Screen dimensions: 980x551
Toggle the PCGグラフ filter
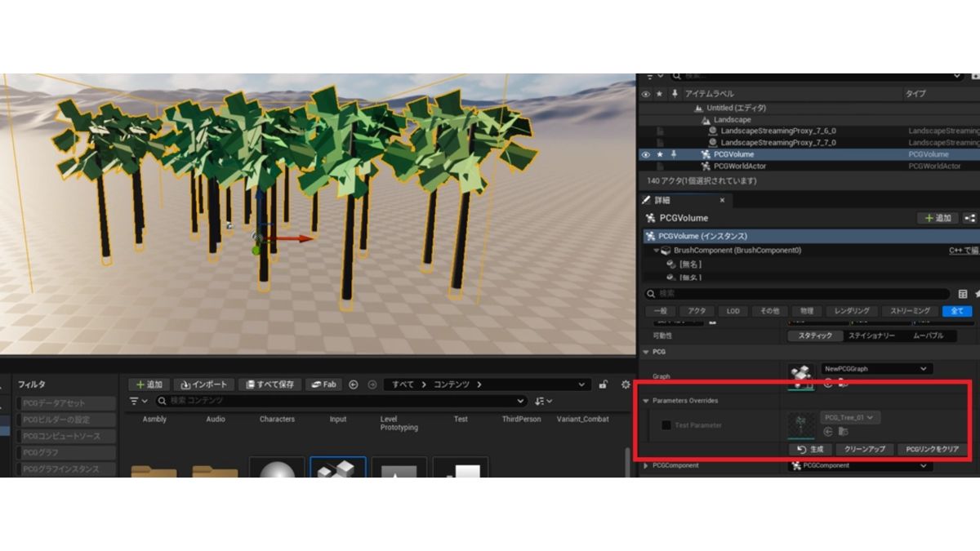point(65,452)
